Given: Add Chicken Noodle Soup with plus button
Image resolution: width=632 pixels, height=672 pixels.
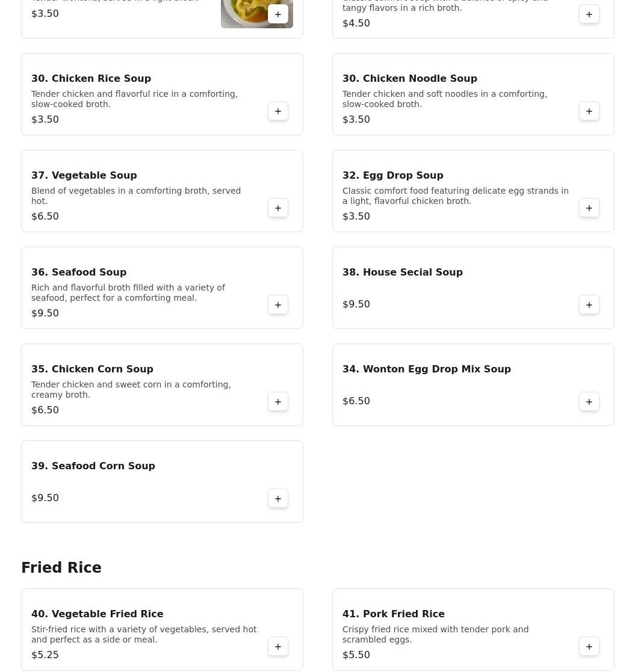Looking at the screenshot, I should tap(589, 111).
